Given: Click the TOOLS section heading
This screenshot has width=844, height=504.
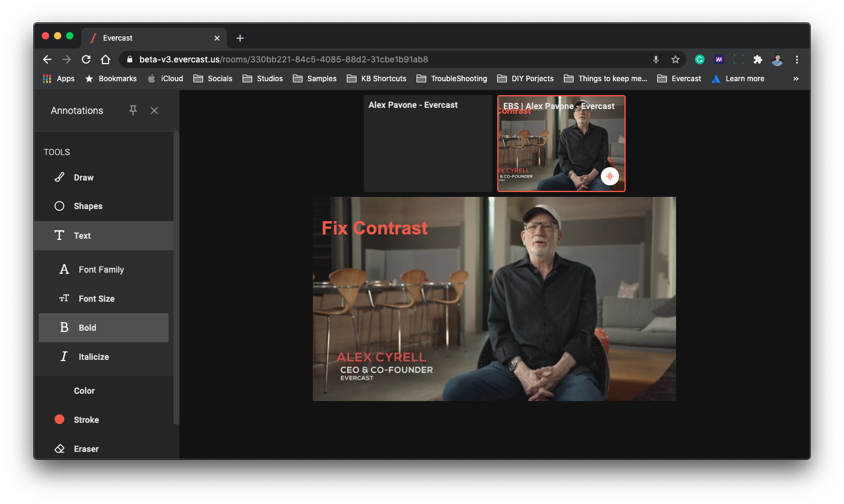Looking at the screenshot, I should pos(57,152).
